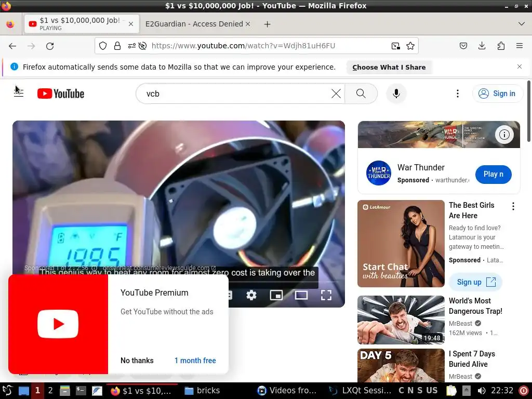Start voice search with microphone icon
This screenshot has height=399, width=532.
pos(396,94)
